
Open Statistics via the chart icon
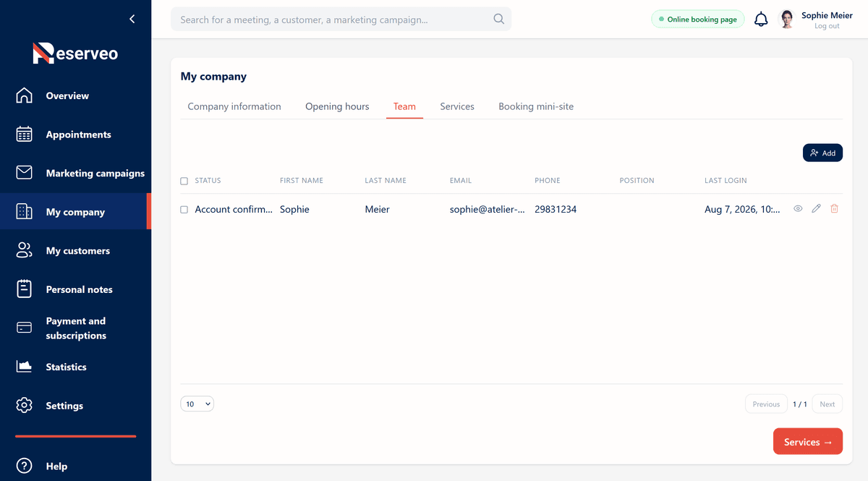point(25,367)
